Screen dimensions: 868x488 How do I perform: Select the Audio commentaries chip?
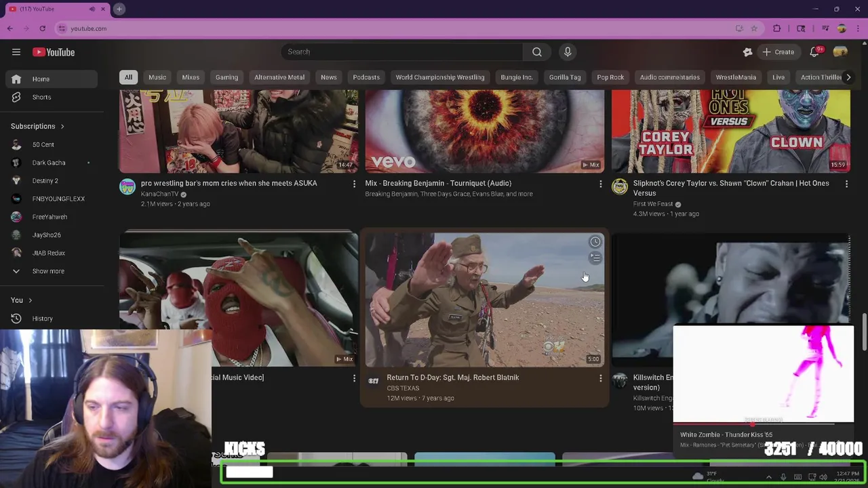(670, 77)
